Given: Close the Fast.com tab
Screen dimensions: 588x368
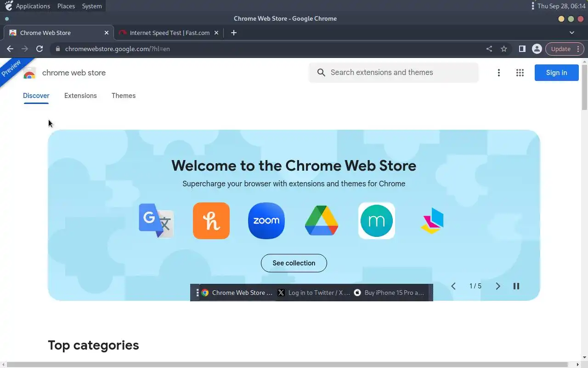Looking at the screenshot, I should click(216, 33).
